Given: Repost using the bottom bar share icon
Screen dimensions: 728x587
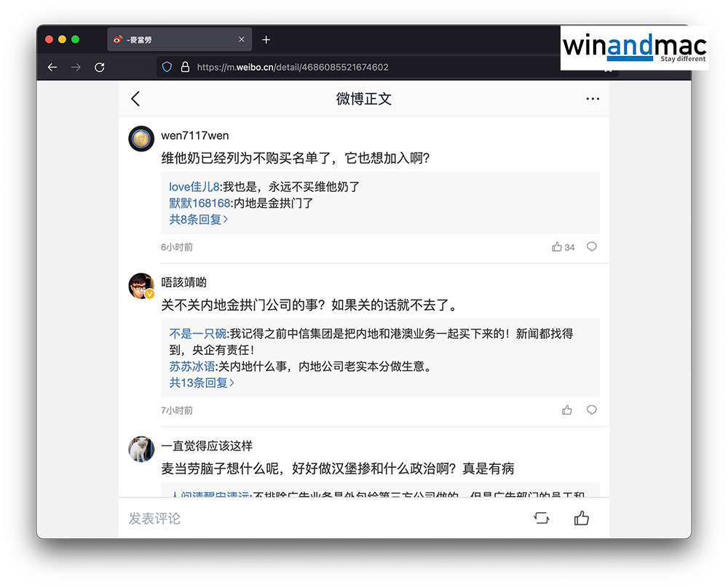Looking at the screenshot, I should click(541, 518).
